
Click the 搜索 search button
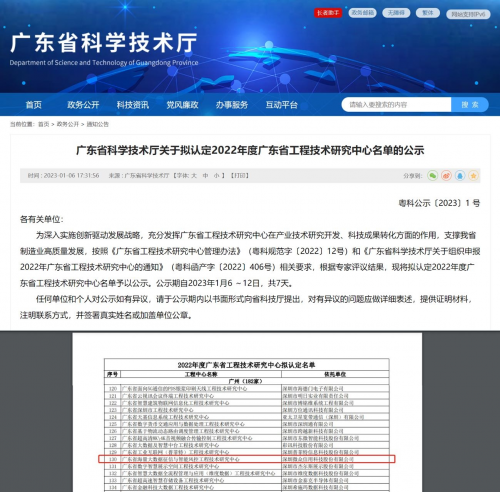tap(470, 105)
